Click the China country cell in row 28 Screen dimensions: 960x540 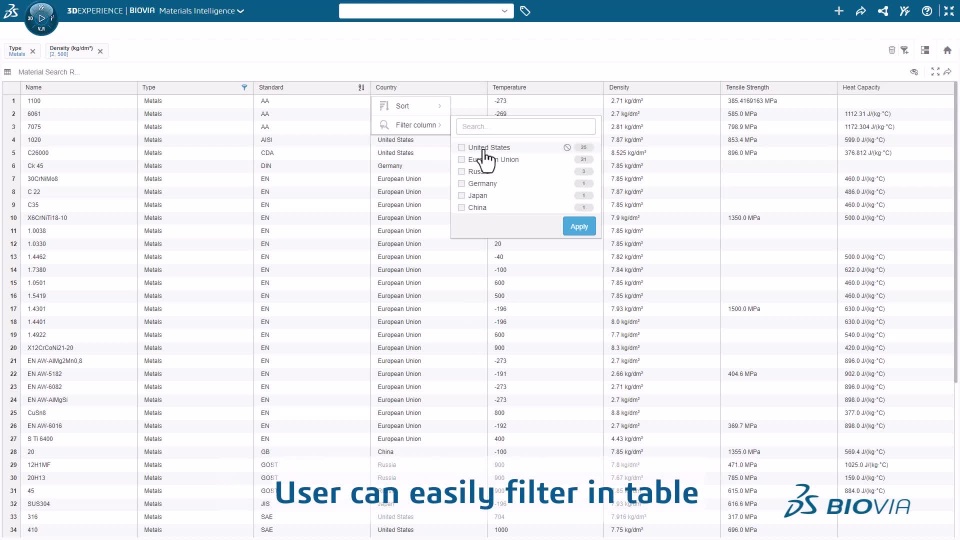(x=429, y=451)
